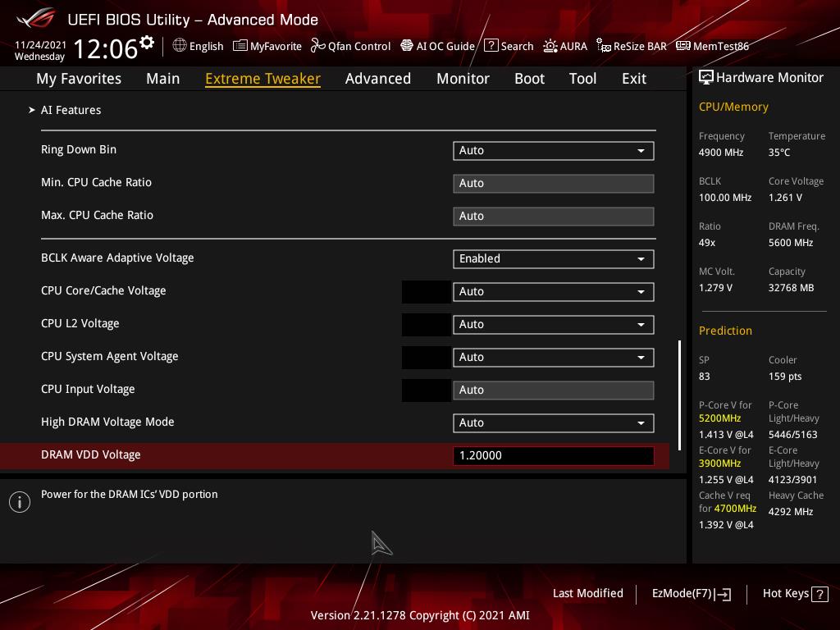Screen dimensions: 840x630
Task: Launch the AI OC Guide
Action: [x=437, y=46]
